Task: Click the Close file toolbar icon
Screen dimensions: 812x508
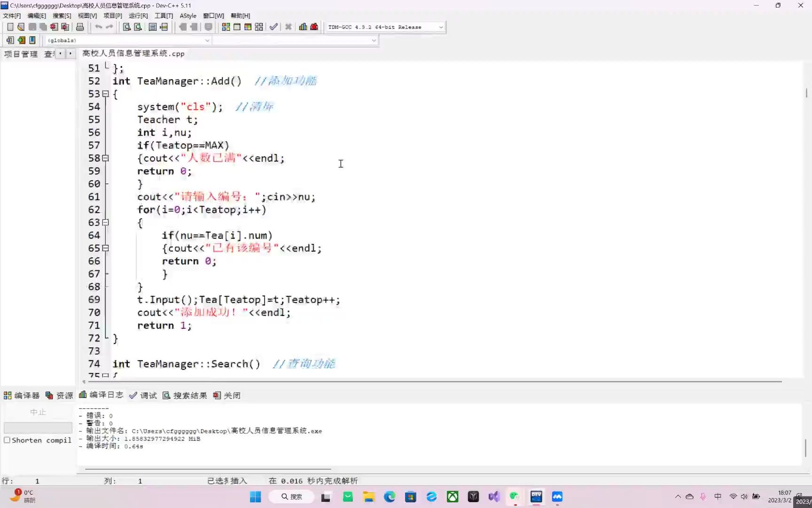Action: [x=54, y=27]
